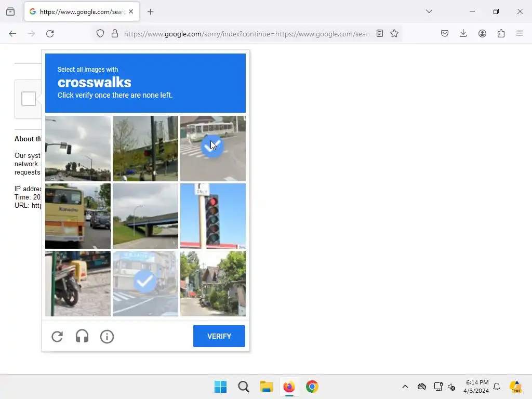
Task: Expand the list all tabs chevron
Action: point(429,11)
